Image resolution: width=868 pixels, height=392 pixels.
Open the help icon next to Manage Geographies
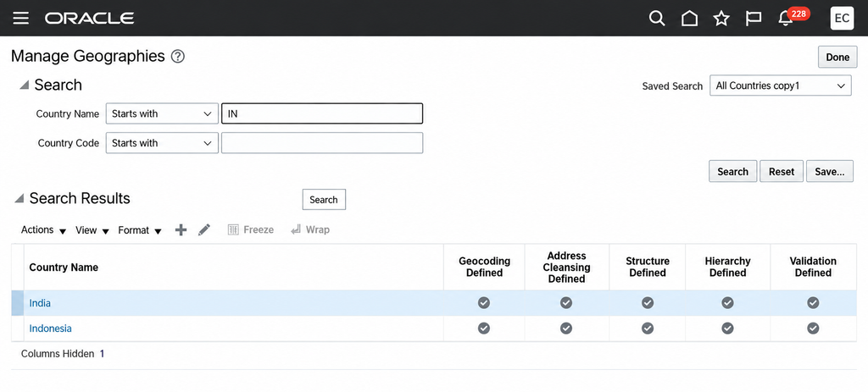(x=178, y=57)
